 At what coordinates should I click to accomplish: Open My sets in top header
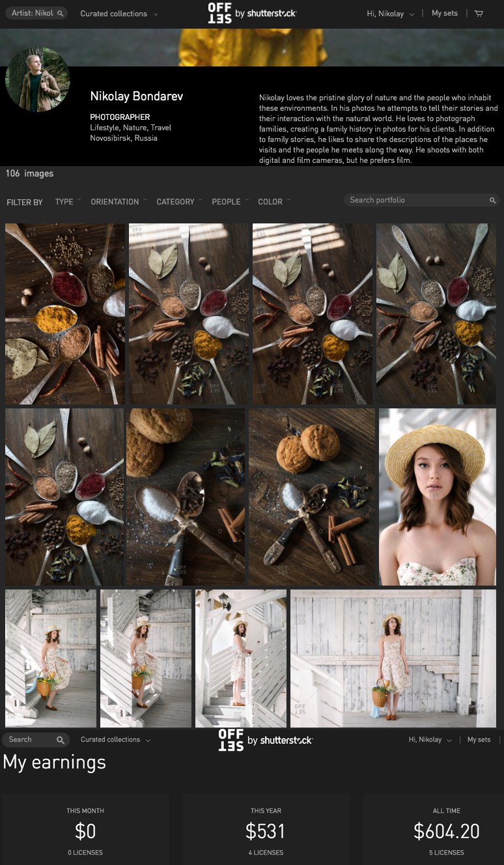click(x=445, y=13)
